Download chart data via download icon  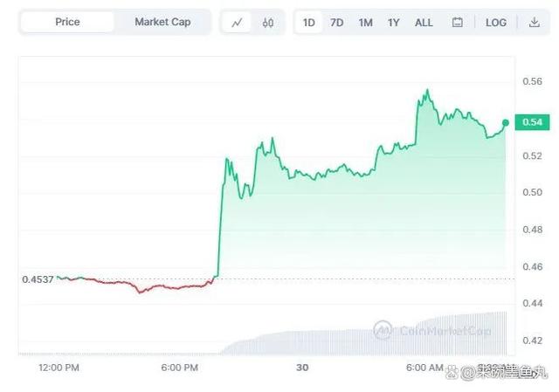(x=534, y=23)
